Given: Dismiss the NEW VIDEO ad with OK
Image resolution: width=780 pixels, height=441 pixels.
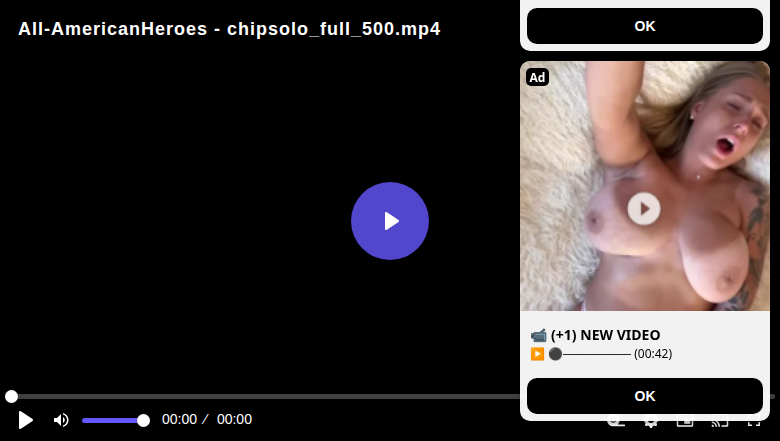Looking at the screenshot, I should click(645, 396).
